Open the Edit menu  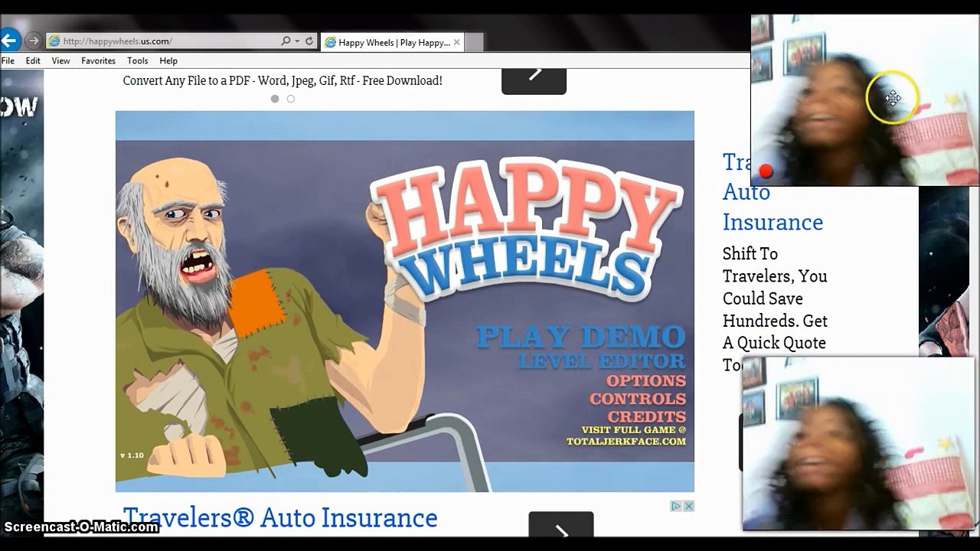coord(33,60)
